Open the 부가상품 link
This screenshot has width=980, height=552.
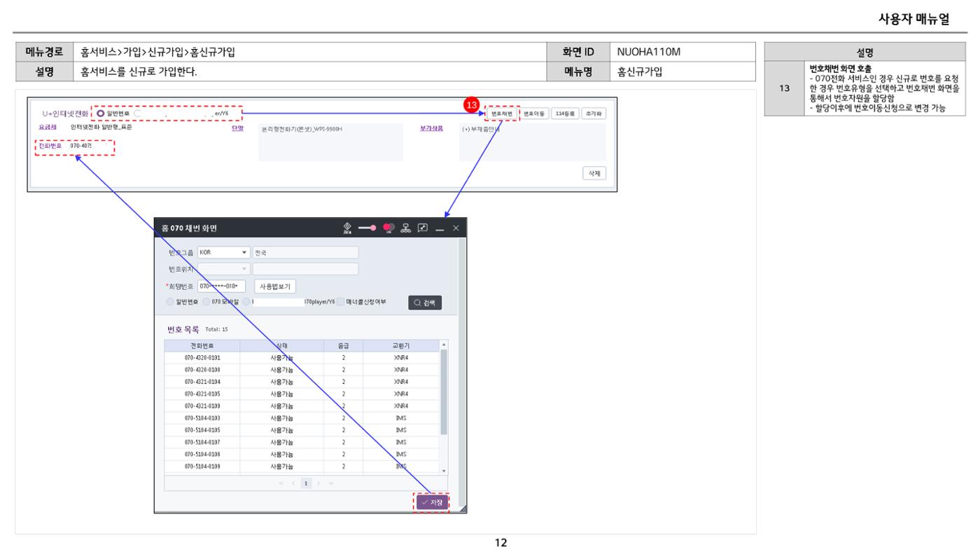click(431, 129)
